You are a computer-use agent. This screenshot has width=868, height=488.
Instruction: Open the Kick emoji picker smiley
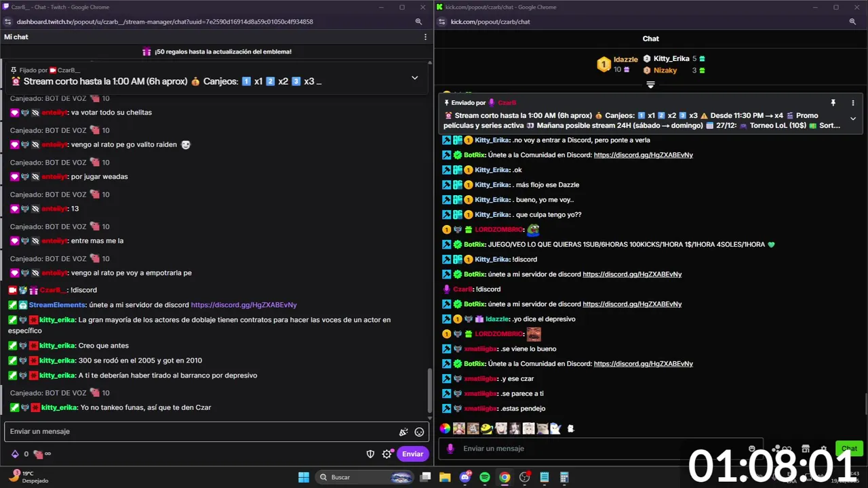pyautogui.click(x=752, y=449)
